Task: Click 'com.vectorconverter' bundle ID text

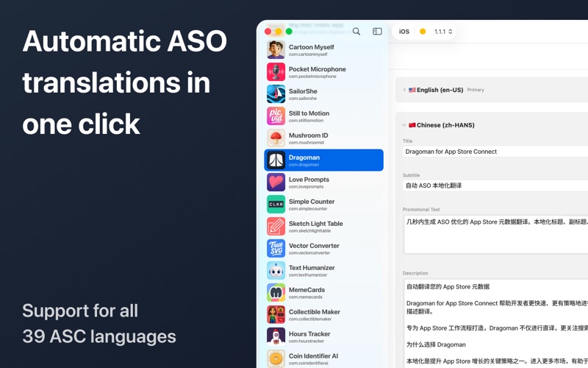Action: 309,252
